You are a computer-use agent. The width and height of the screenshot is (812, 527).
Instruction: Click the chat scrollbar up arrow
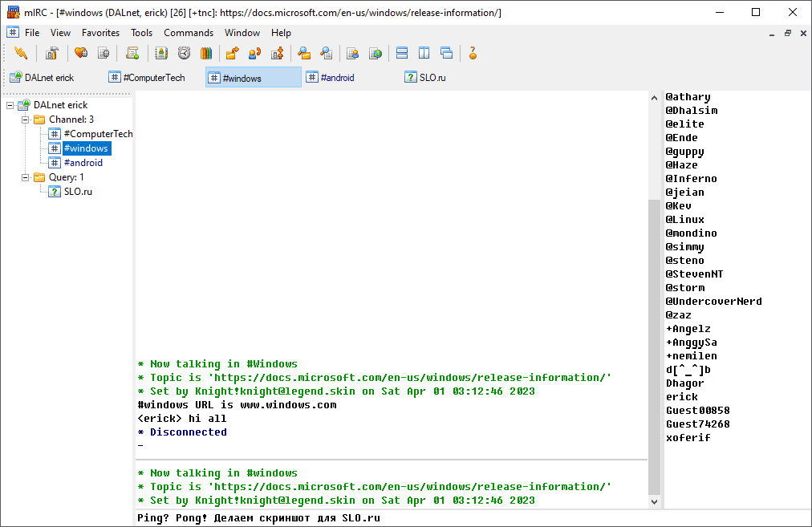tap(654, 98)
